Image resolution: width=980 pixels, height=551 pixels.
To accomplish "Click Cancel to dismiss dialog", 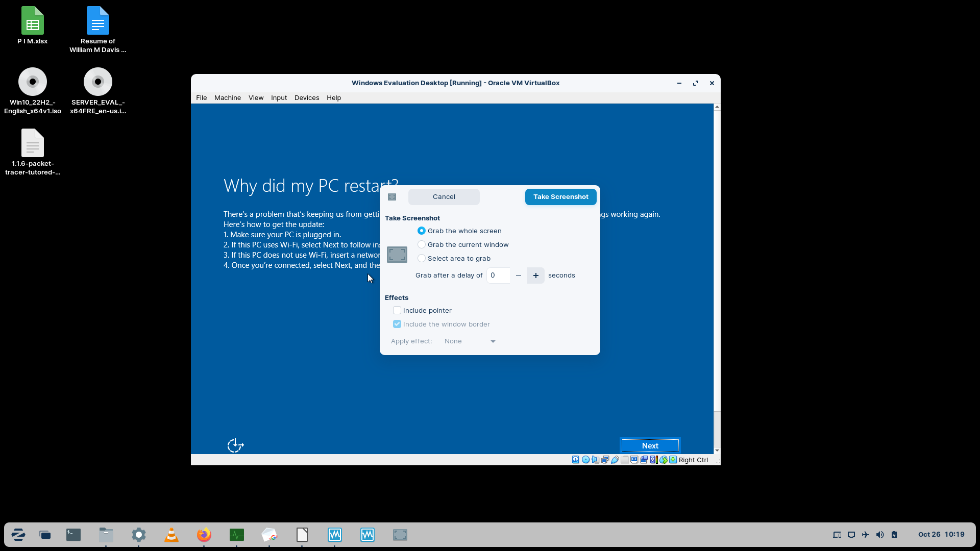I will (444, 196).
